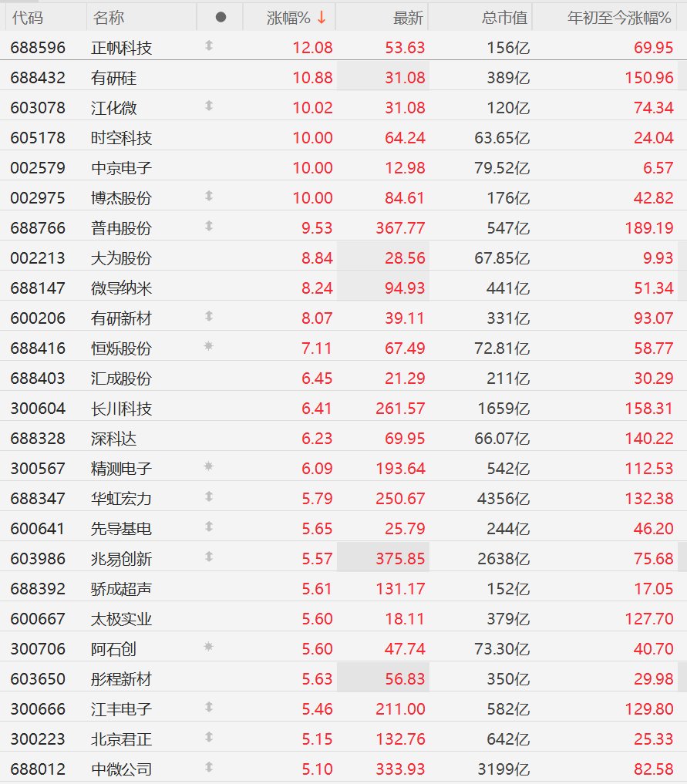
Task: Click the up-down arrow icon beside 华虹宏力
Action: pos(209,496)
